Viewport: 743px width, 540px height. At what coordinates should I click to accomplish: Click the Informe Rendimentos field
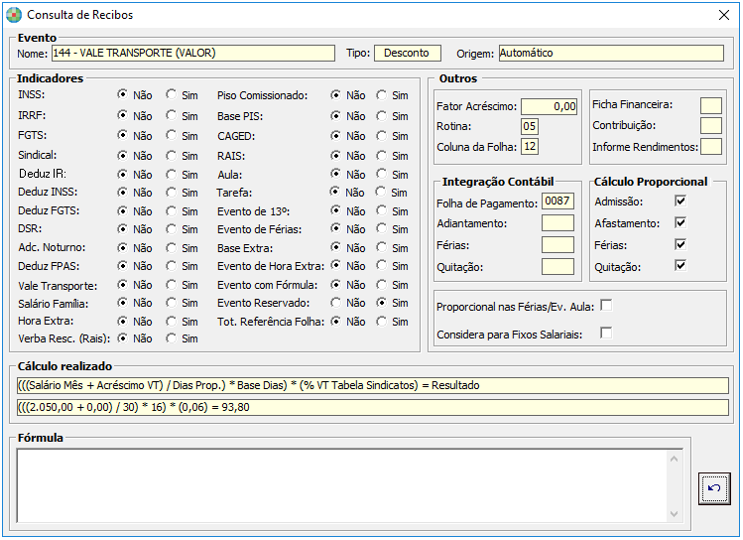tap(711, 146)
